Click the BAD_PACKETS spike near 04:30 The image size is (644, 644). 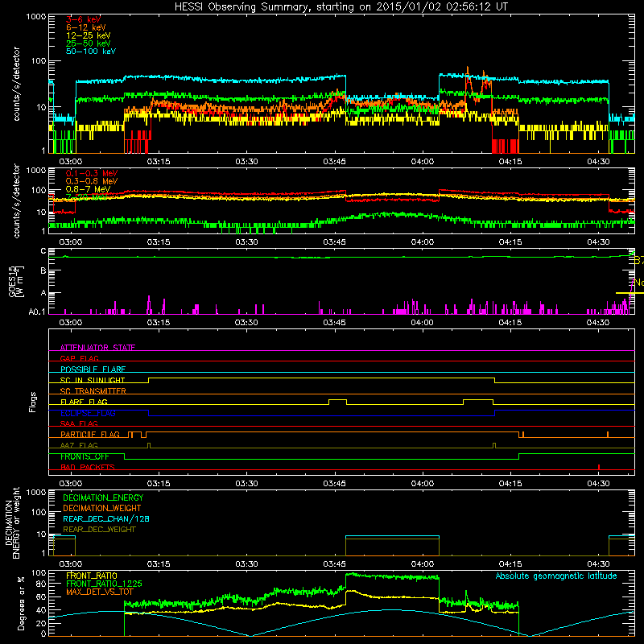599,467
